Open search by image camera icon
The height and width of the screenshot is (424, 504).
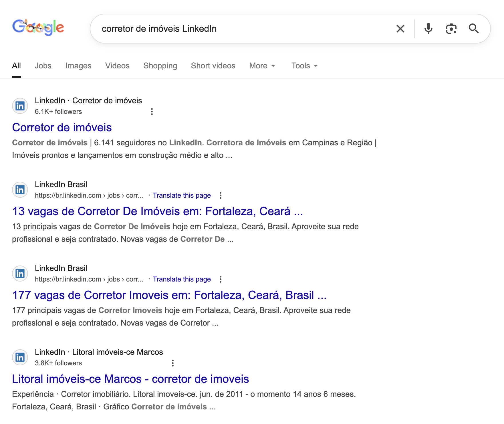451,29
